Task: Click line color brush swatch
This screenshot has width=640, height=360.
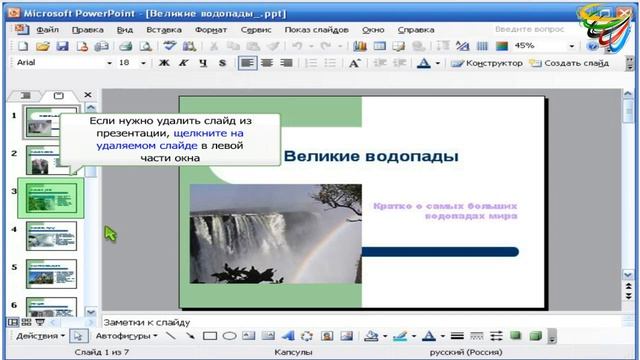Action: (x=400, y=336)
